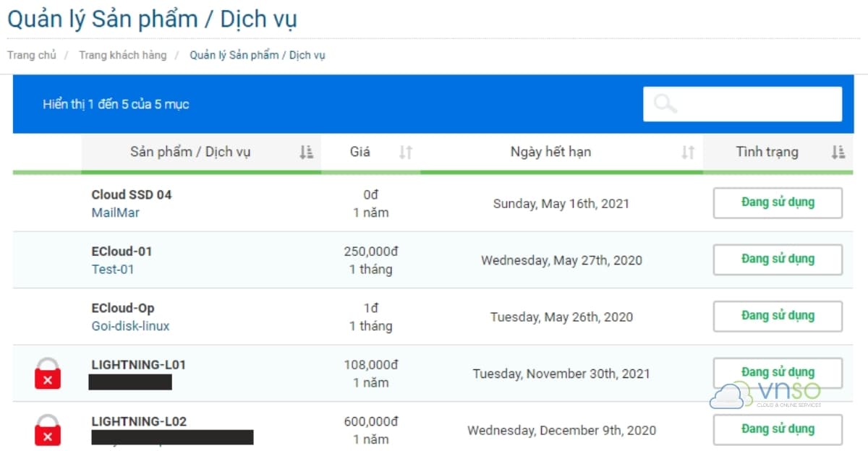Click the 600,000đ price cell

tap(371, 421)
